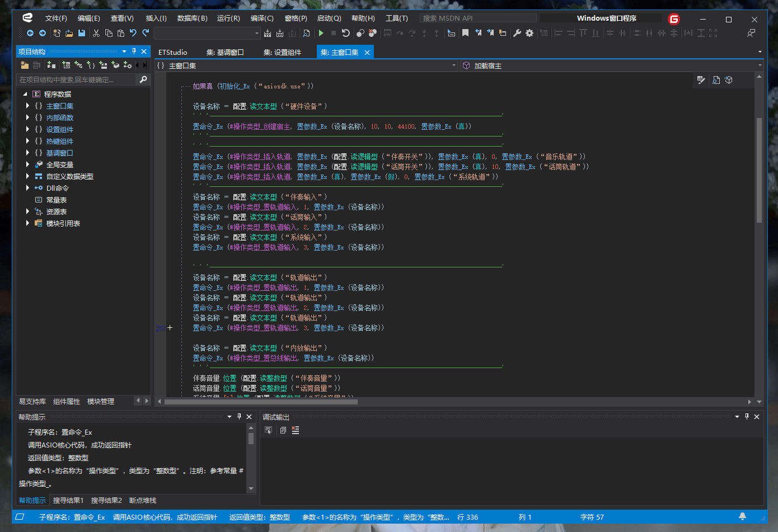Click the project structure search input field
Screen dimensions: 778x532
point(77,79)
